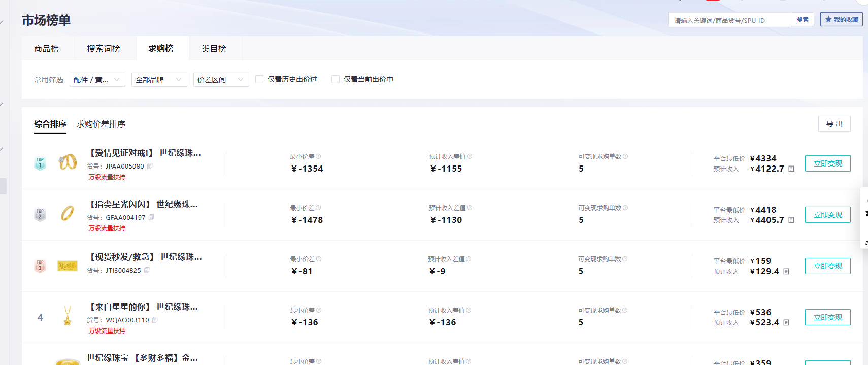Open income detail icon next to ¥129.4

coord(786,272)
